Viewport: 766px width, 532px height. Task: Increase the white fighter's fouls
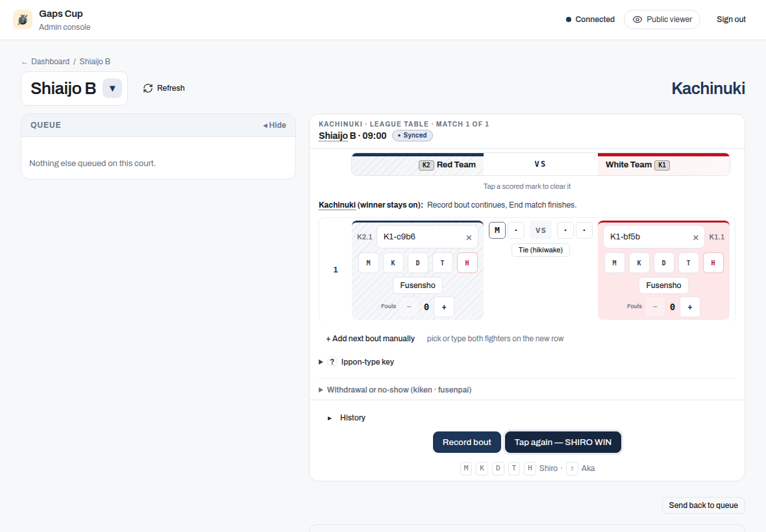[x=690, y=307]
